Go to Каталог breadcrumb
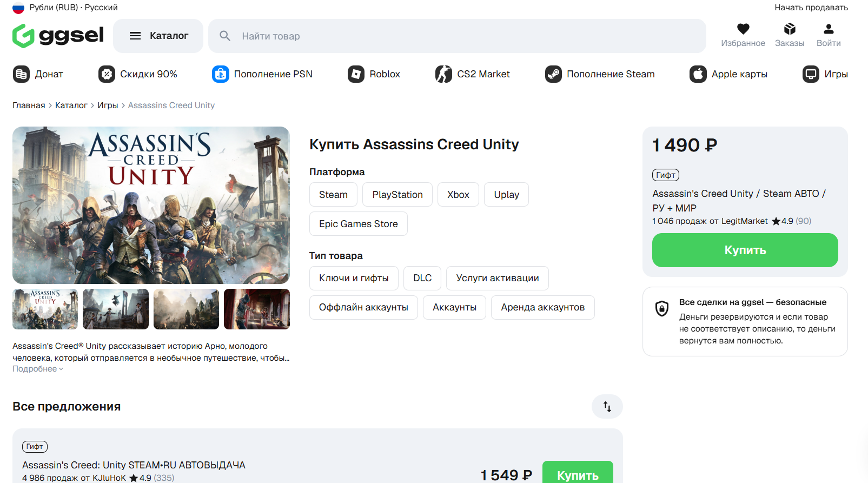 [x=71, y=105]
